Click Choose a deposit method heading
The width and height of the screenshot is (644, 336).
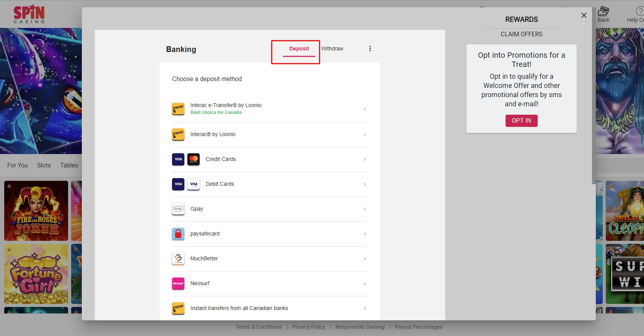[x=207, y=79]
